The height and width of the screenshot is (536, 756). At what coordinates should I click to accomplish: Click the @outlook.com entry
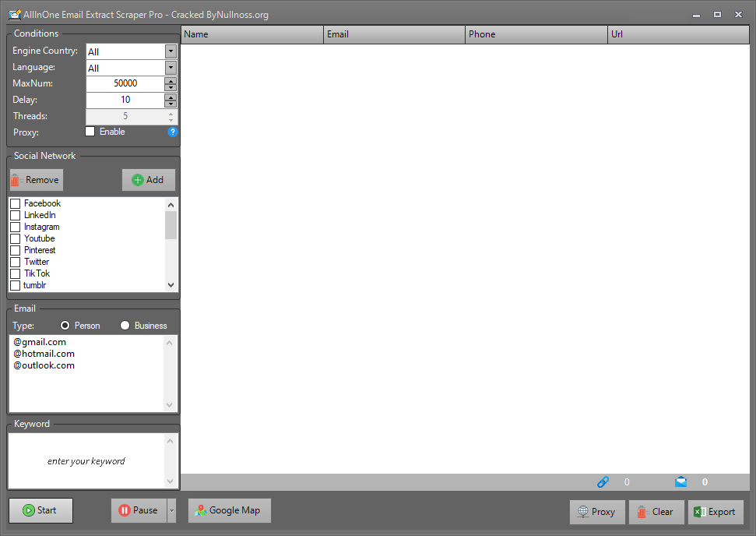tap(44, 365)
